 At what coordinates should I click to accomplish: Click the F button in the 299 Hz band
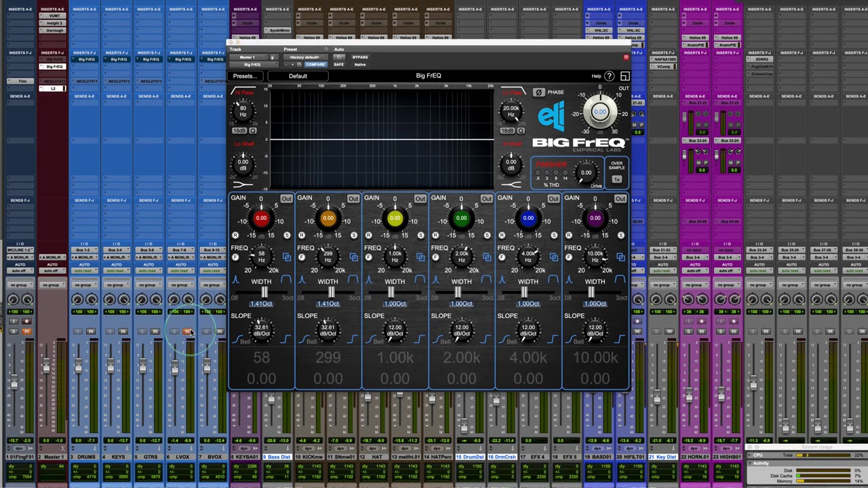(302, 258)
